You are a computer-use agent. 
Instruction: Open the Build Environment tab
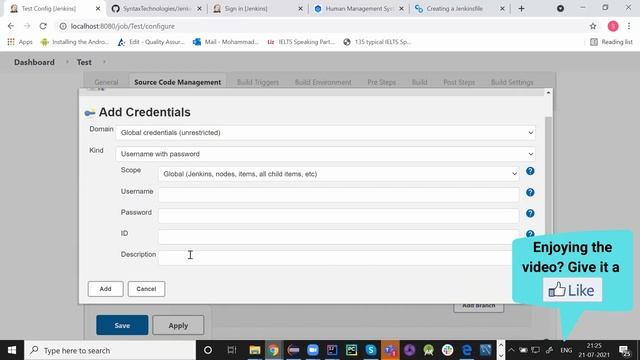point(323,82)
